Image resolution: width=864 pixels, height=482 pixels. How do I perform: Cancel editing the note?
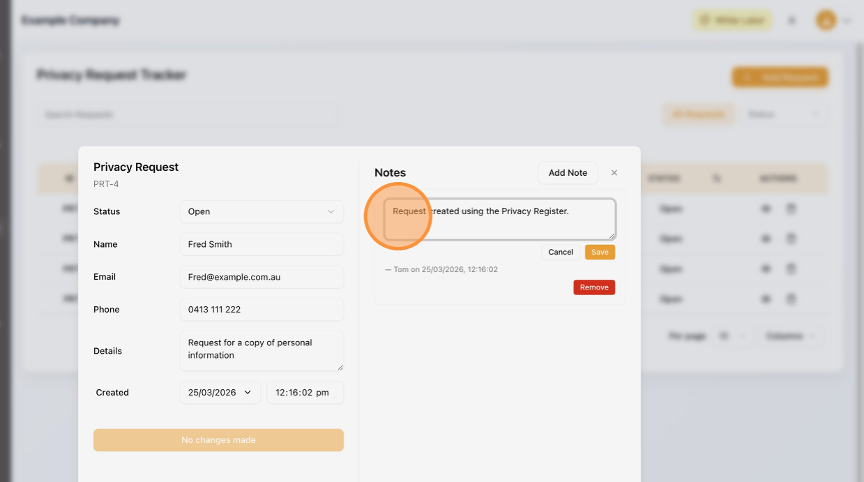pyautogui.click(x=561, y=252)
